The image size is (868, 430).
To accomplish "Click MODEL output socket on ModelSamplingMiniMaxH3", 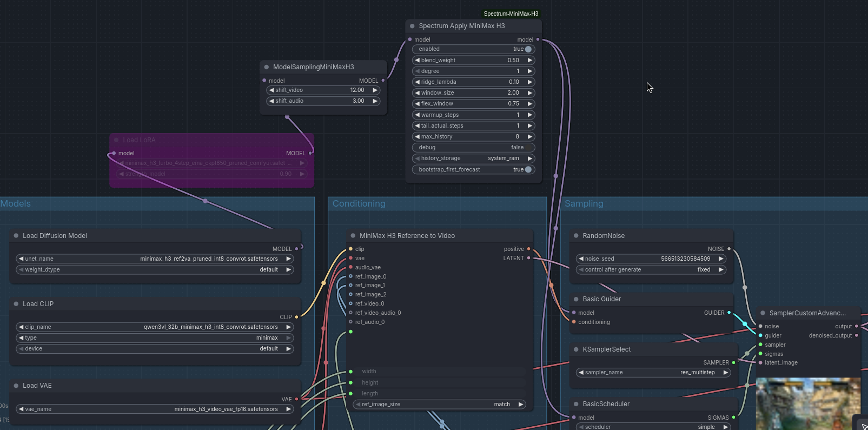I will pos(383,81).
